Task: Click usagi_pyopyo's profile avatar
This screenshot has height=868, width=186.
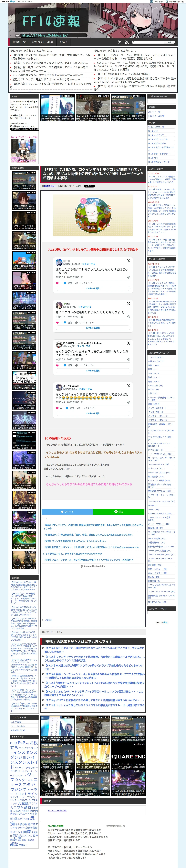Action: (59, 262)
